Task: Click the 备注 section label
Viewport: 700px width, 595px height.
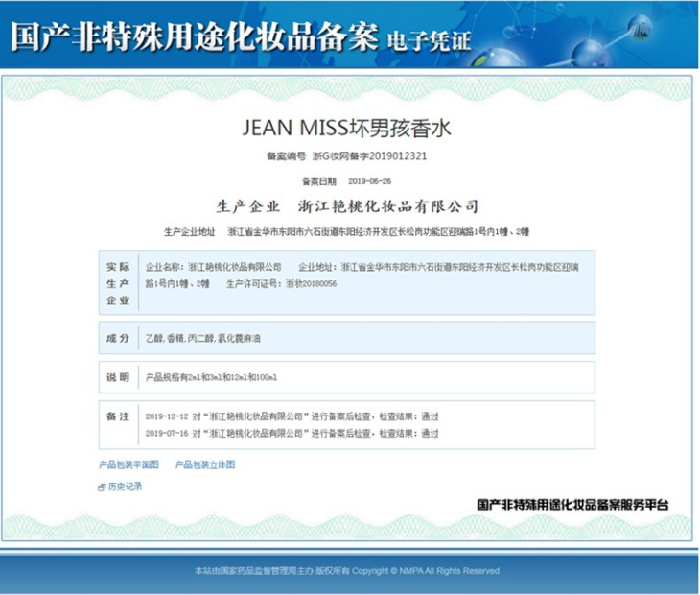Action: tap(118, 416)
